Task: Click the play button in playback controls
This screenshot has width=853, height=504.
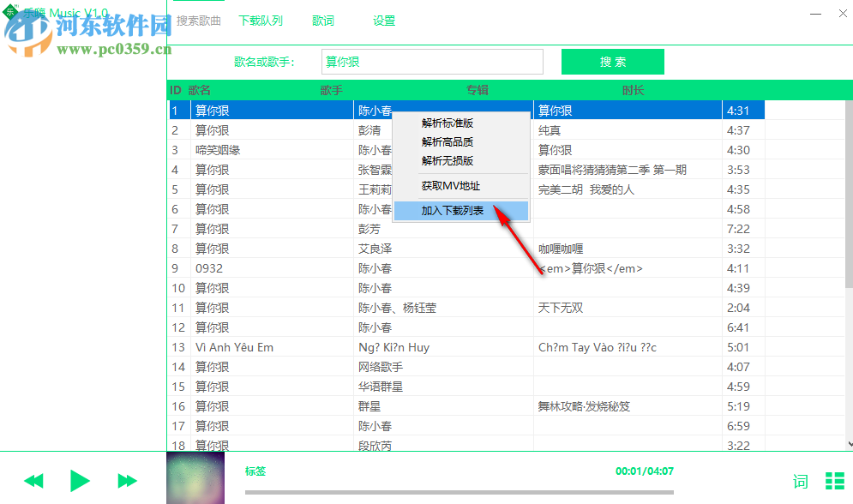Action: 80,481
